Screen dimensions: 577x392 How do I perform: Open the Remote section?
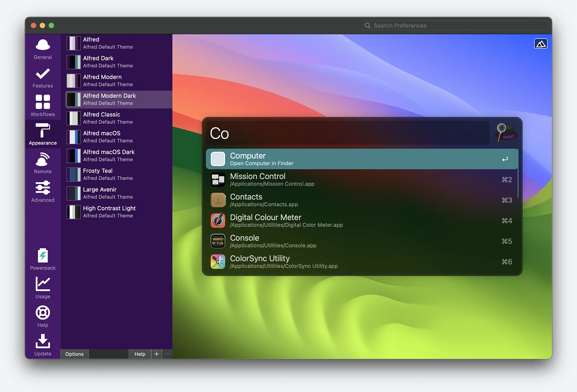[43, 163]
